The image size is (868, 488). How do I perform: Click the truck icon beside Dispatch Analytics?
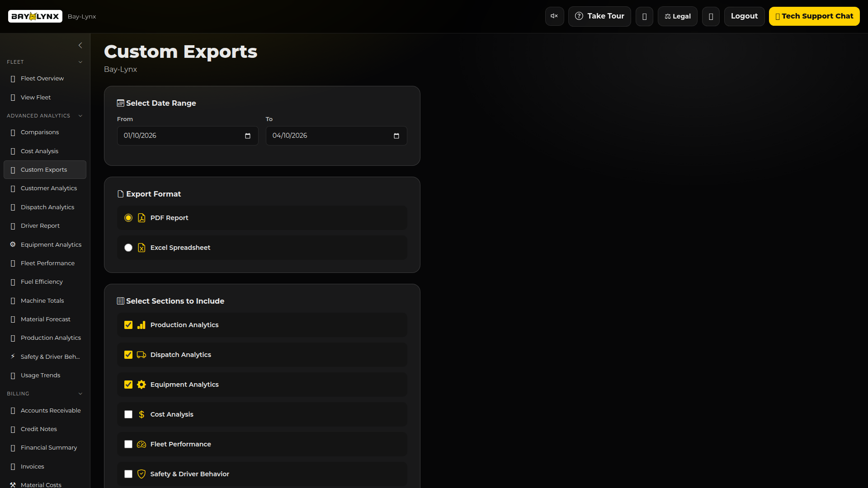(142, 355)
